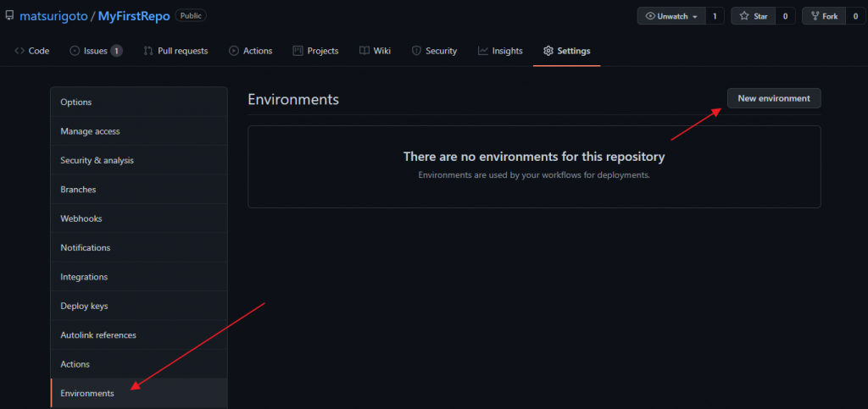The height and width of the screenshot is (409, 868).
Task: Open Webhooks settings
Action: 139,218
